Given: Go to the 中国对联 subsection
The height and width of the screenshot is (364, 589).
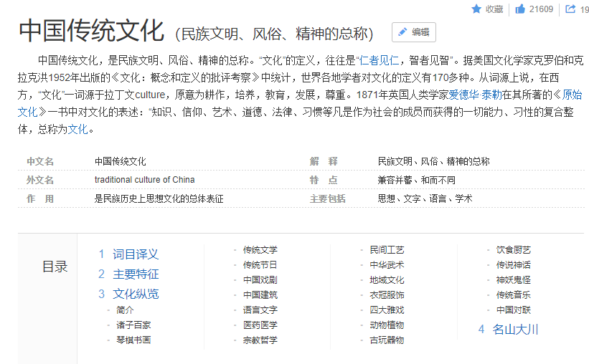Looking at the screenshot, I should click(513, 310).
